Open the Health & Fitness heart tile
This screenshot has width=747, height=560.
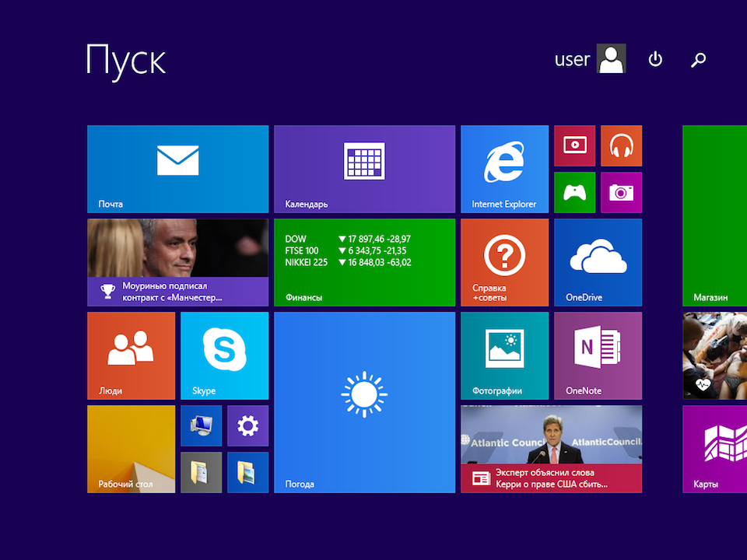(x=714, y=355)
